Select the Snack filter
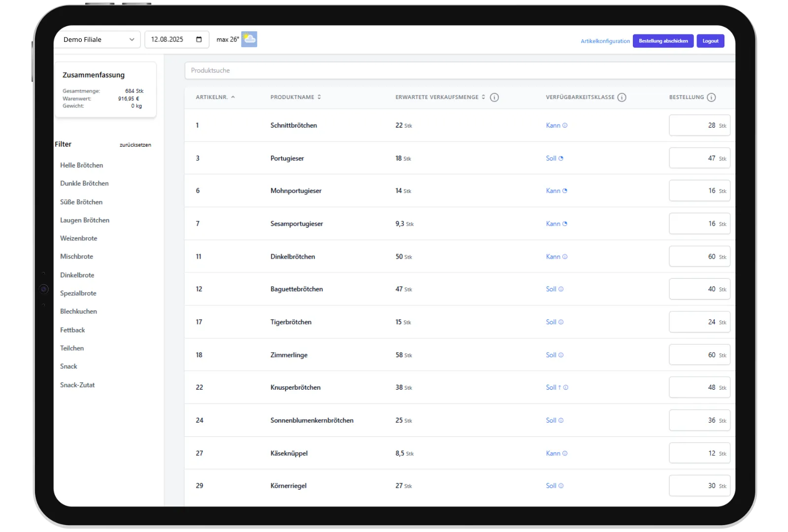Viewport: 788px width, 532px height. click(x=68, y=366)
